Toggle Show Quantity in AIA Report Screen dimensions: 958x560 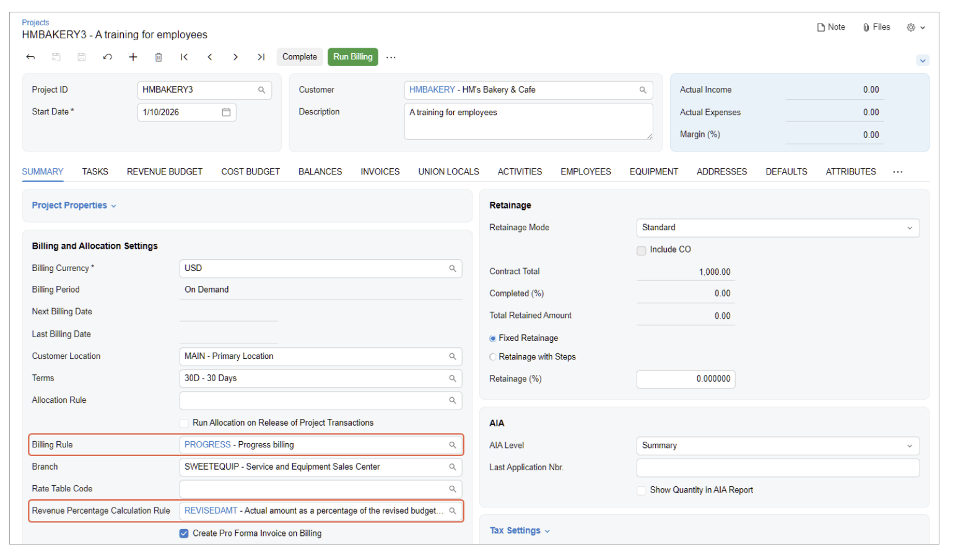tap(642, 490)
